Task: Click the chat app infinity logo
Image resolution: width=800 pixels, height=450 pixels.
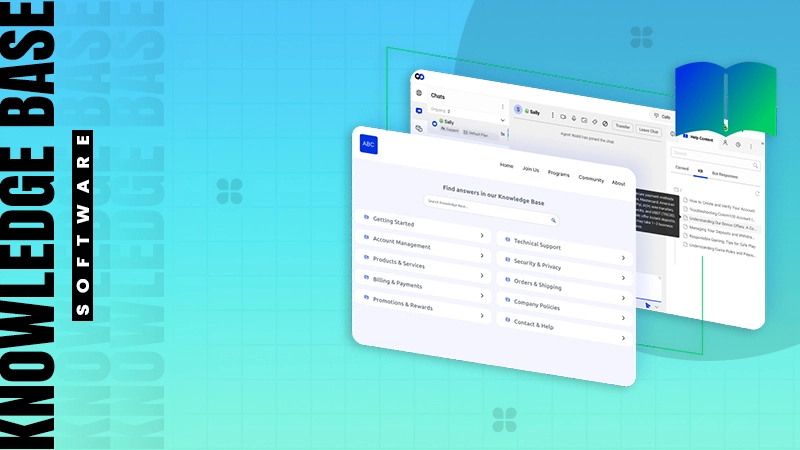Action: (x=419, y=76)
